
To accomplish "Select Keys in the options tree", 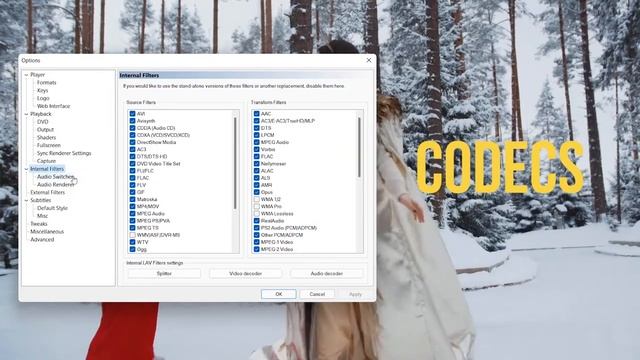I will coord(42,91).
